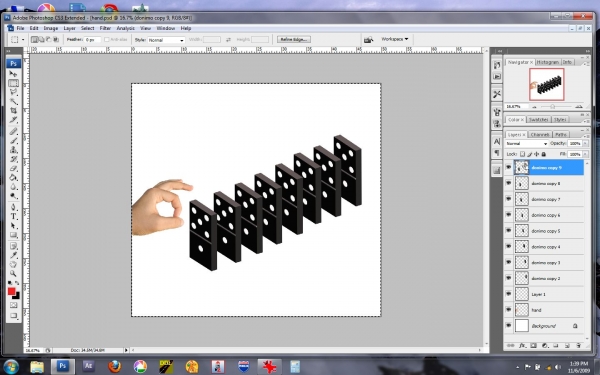This screenshot has width=600, height=375.
Task: Toggle visibility of the hand layer
Action: click(x=508, y=310)
